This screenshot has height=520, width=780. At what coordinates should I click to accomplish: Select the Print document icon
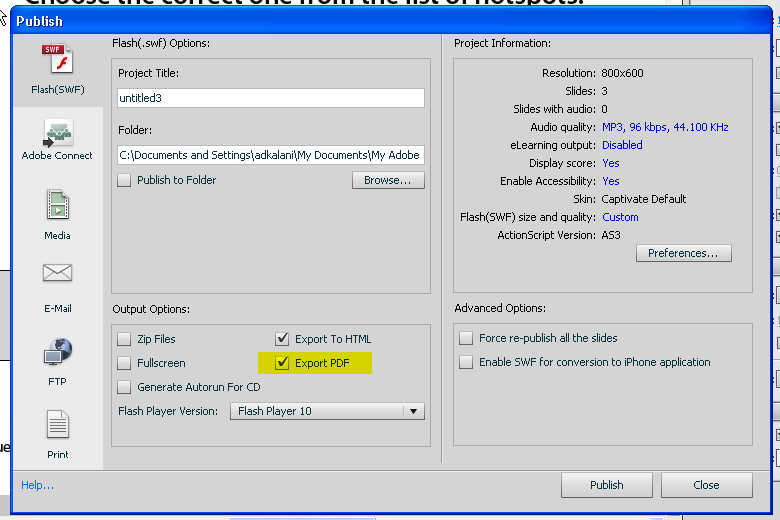click(x=58, y=424)
